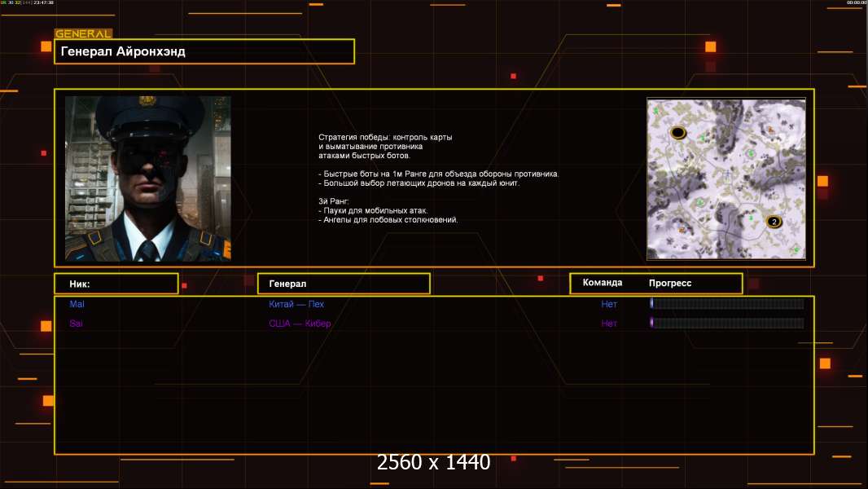Click the GENERAL tab label

(83, 34)
